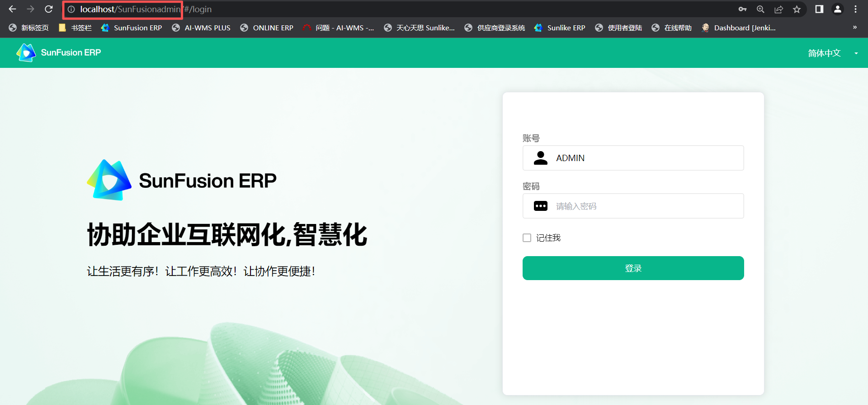Screen dimensions: 868x405
Task: Click the user icon in account field
Action: tap(541, 158)
